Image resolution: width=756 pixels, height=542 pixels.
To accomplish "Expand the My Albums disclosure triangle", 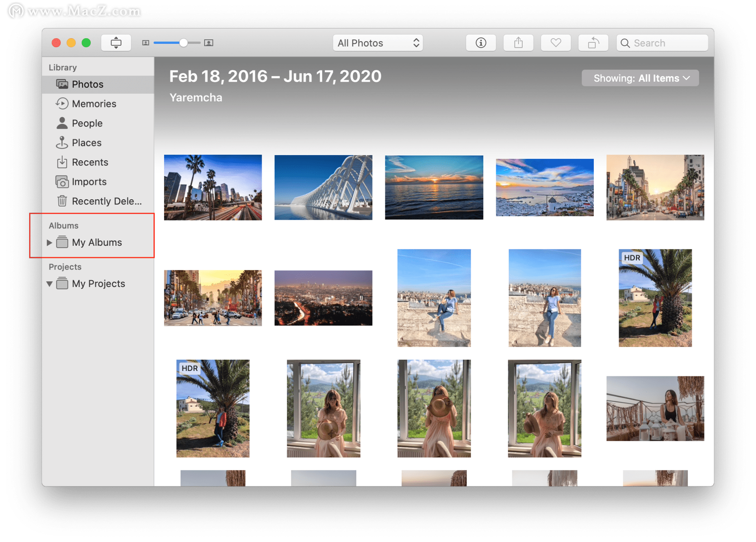I will tap(50, 243).
